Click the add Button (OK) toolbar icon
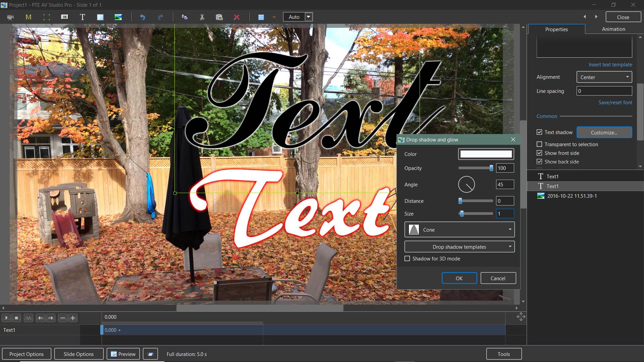644x362 pixels. tap(64, 17)
